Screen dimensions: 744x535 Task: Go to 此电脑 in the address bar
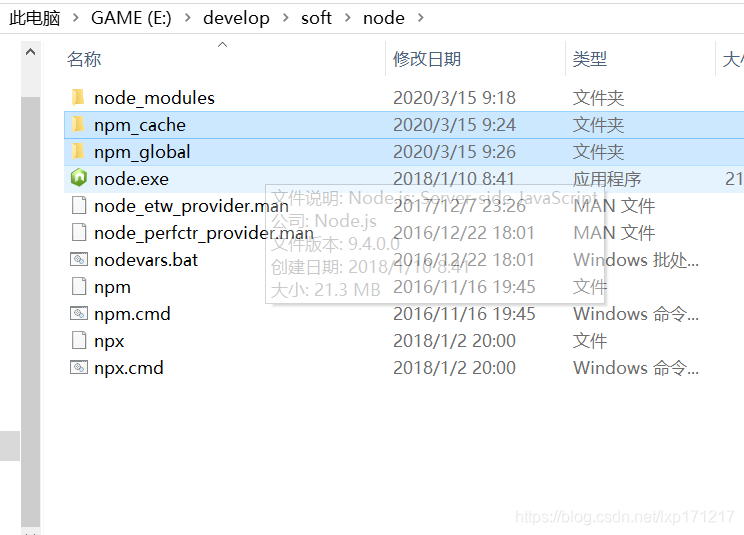(x=35, y=18)
